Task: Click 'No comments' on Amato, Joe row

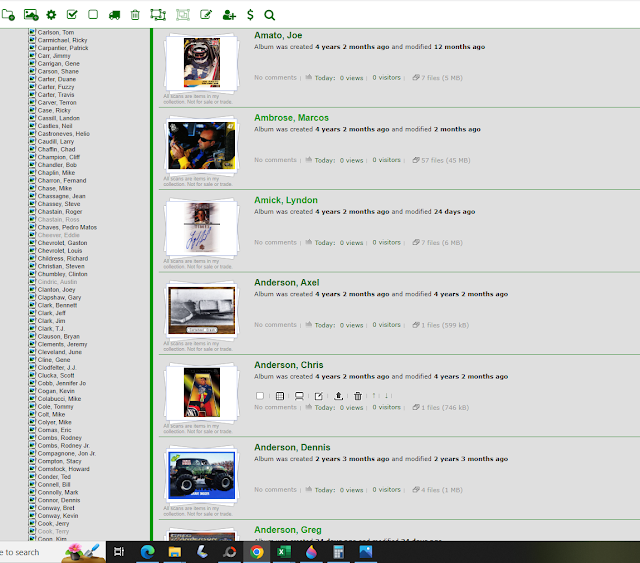Action: [x=275, y=78]
